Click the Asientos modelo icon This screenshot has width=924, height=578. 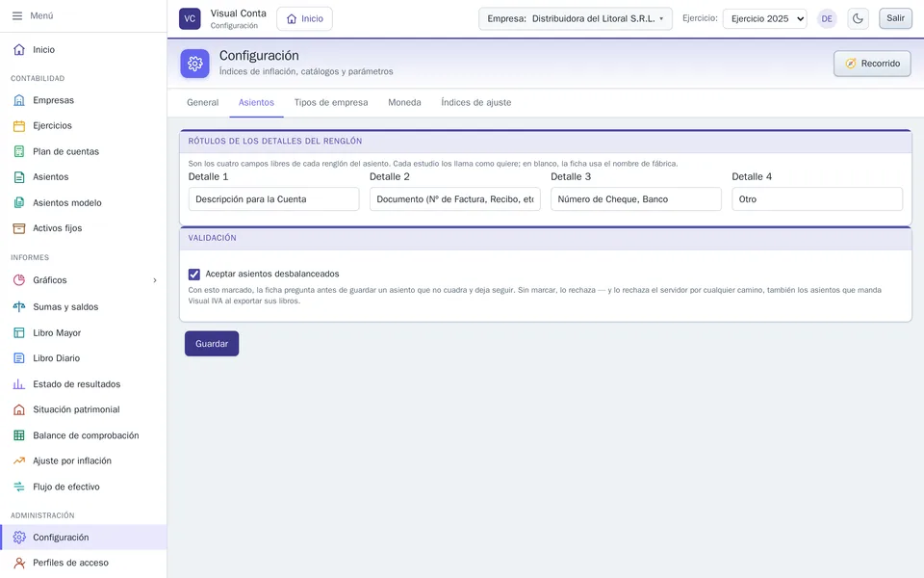click(19, 203)
